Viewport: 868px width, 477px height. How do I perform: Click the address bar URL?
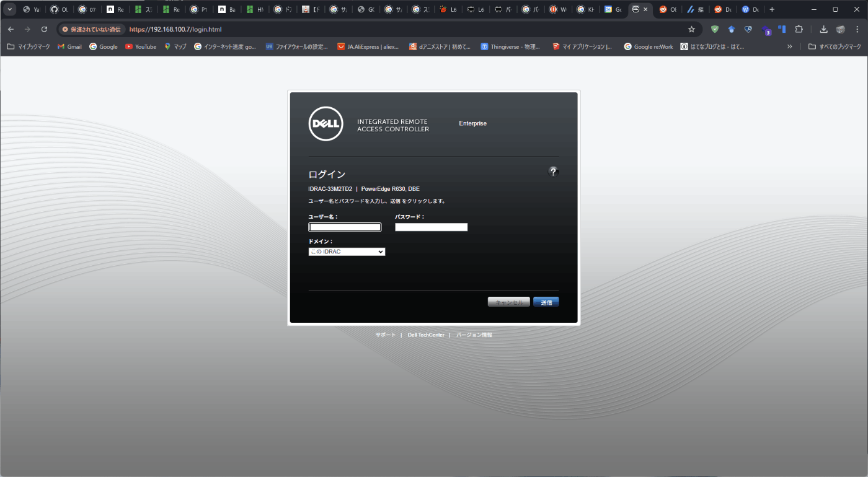pos(175,29)
